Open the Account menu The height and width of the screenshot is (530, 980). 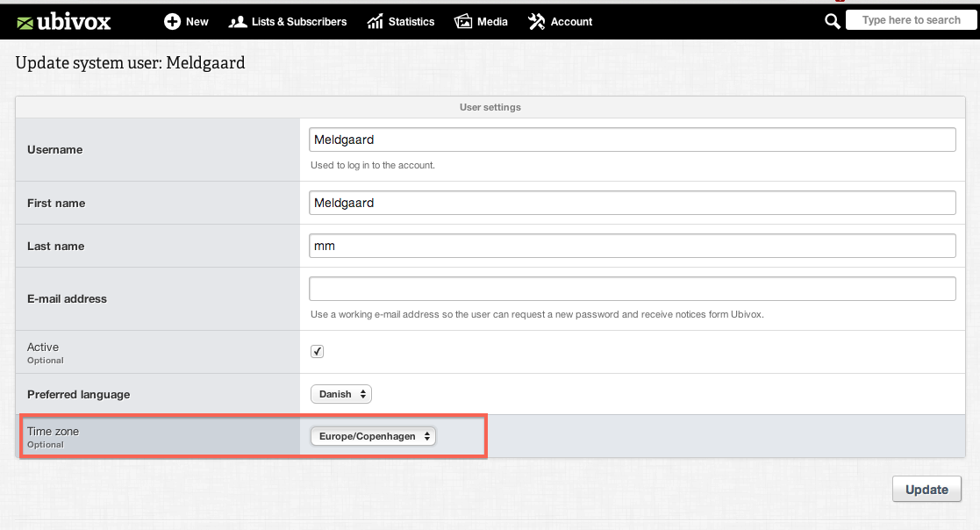(560, 21)
